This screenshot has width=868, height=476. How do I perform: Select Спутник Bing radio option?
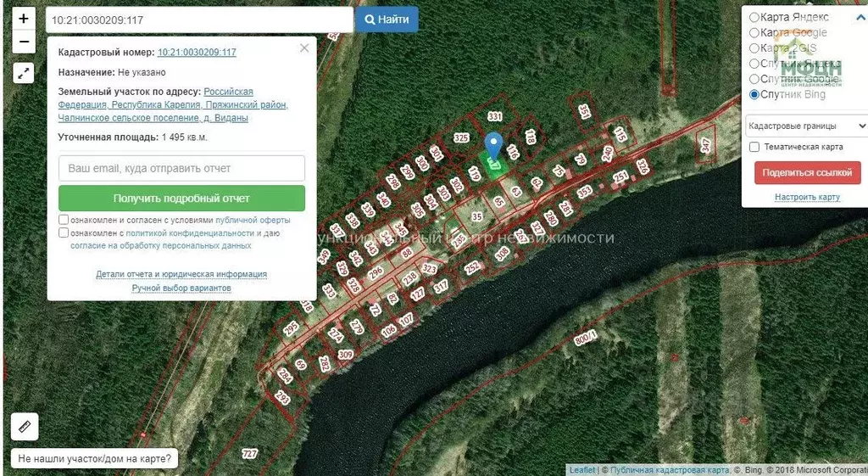coord(754,95)
